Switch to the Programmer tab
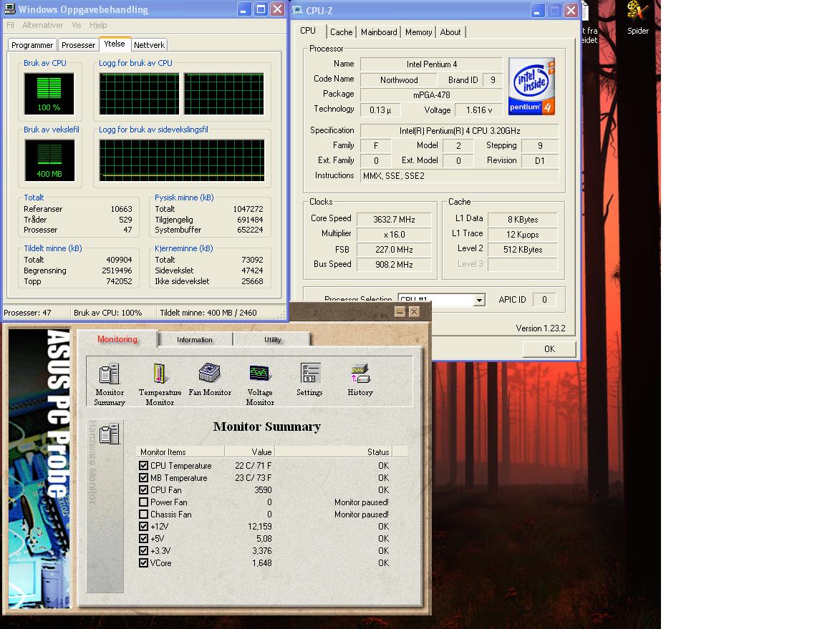 [x=32, y=45]
